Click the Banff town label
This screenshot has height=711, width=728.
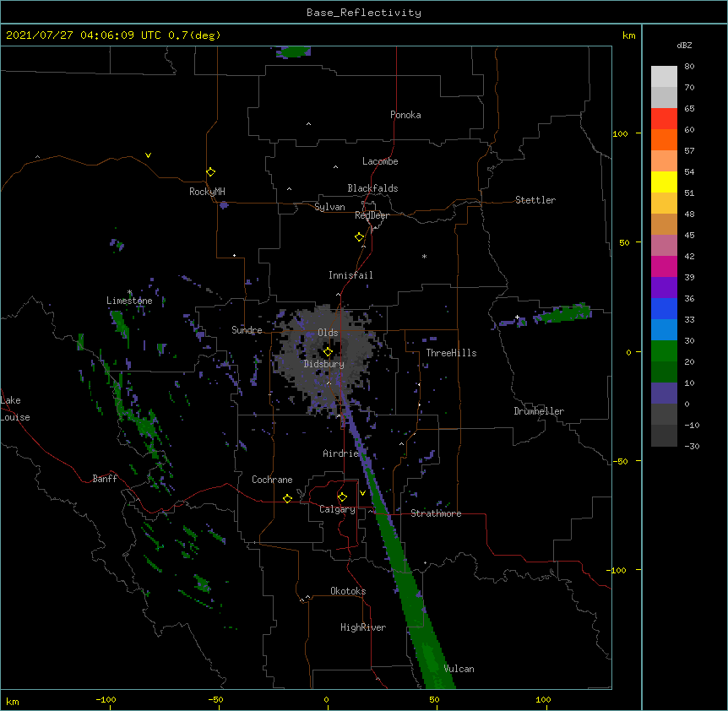click(105, 479)
